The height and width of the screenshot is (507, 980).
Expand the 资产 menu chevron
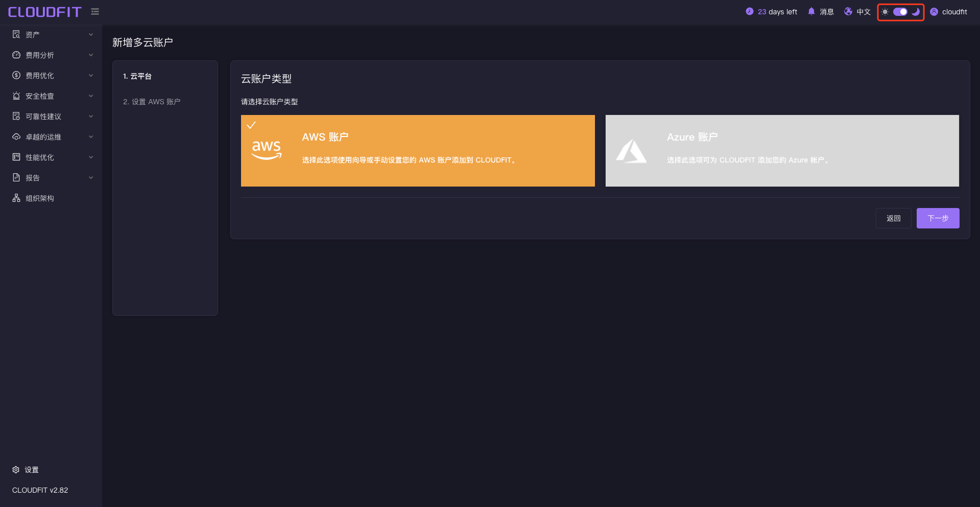(x=91, y=34)
